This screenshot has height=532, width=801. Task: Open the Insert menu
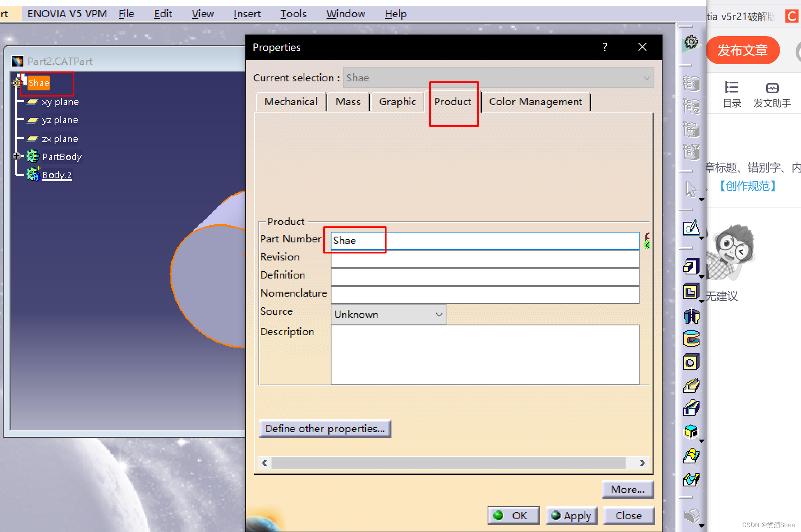[247, 14]
